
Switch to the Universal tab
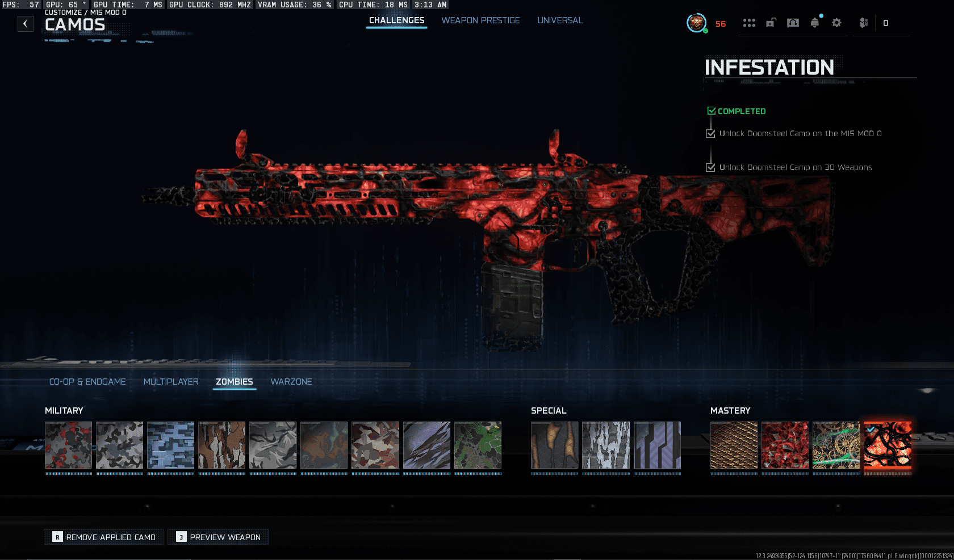560,20
